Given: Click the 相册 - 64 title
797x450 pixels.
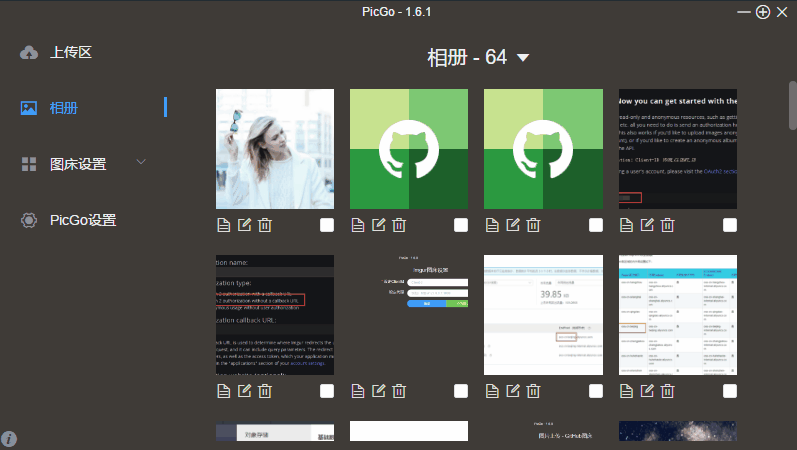Looking at the screenshot, I should (467, 57).
